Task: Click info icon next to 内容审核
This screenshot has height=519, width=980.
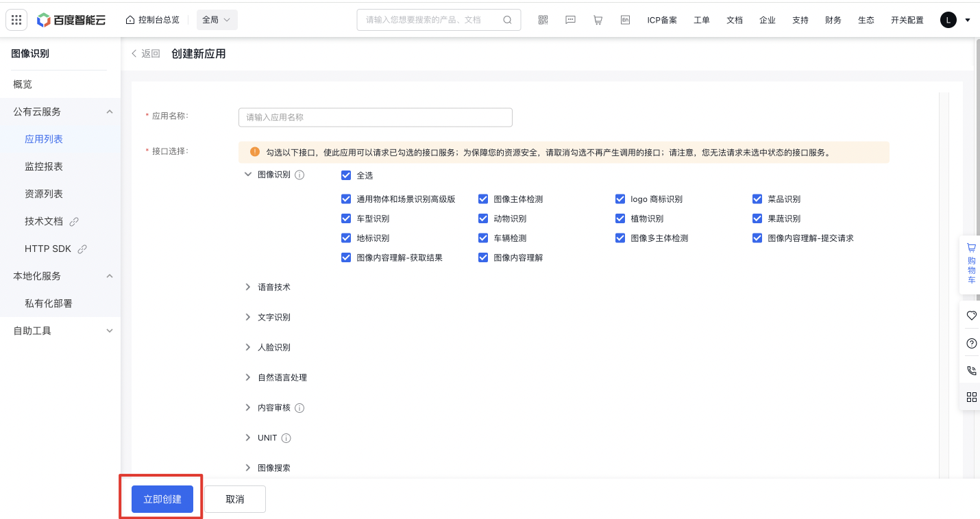Action: pos(299,408)
